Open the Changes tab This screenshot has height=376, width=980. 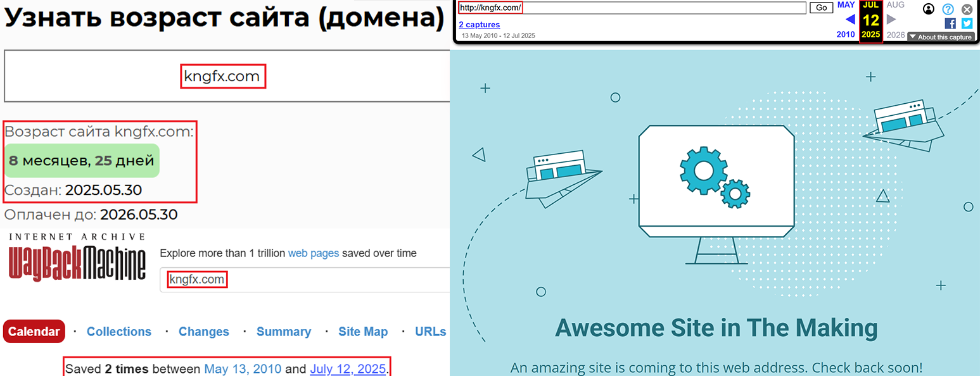tap(203, 332)
